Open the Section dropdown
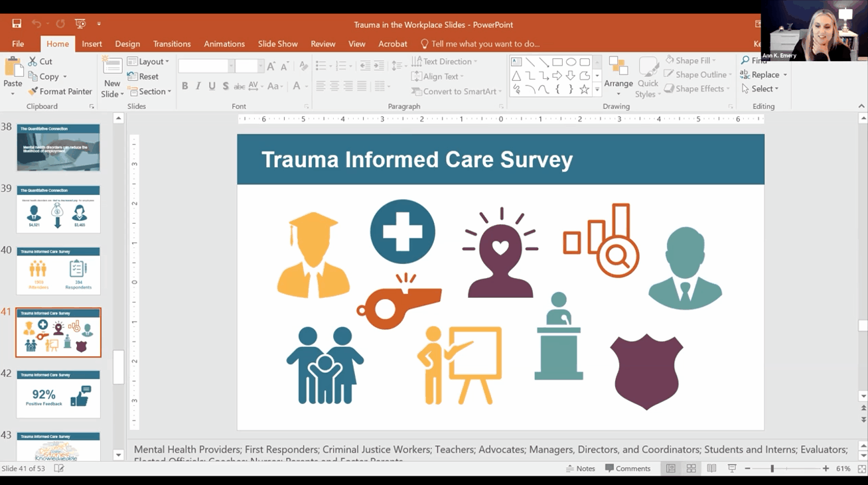The height and width of the screenshot is (485, 868). pyautogui.click(x=150, y=92)
